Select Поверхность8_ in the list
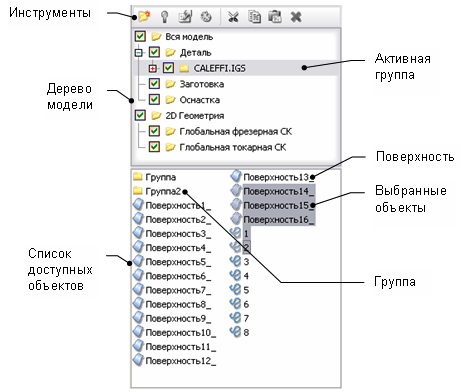The width and height of the screenshot is (461, 392). pyautogui.click(x=178, y=304)
